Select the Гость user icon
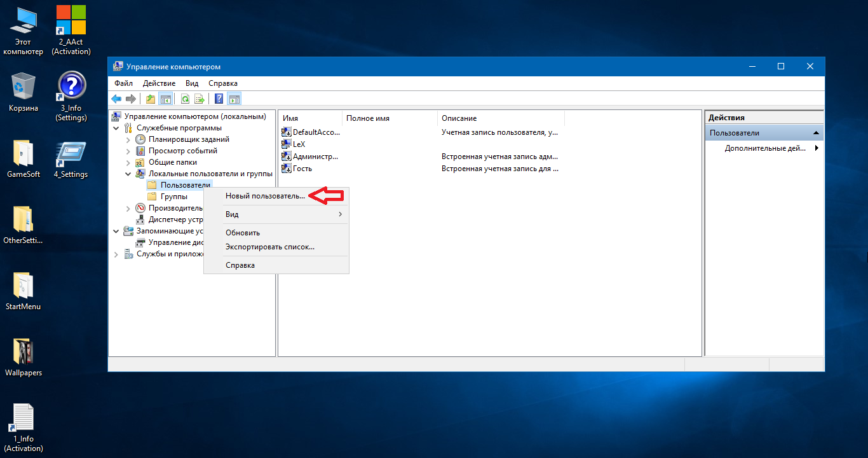The height and width of the screenshot is (458, 868). click(286, 169)
